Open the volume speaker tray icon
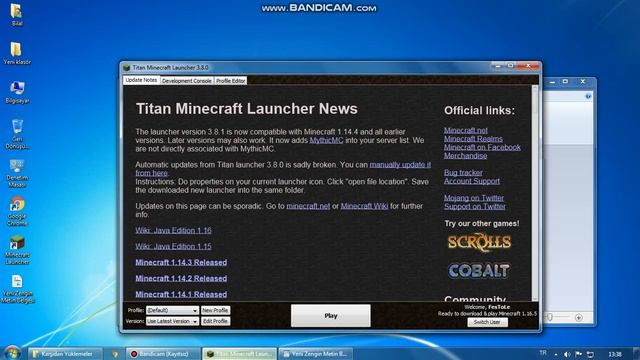The image size is (640, 360). pyautogui.click(x=567, y=354)
